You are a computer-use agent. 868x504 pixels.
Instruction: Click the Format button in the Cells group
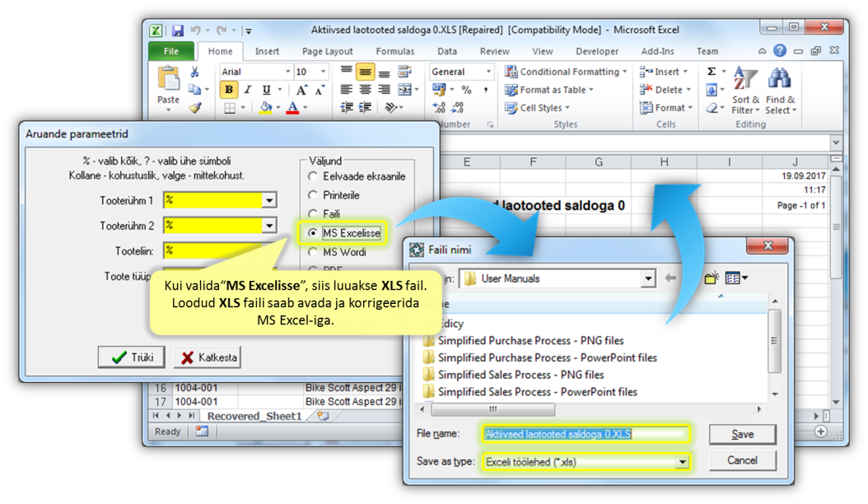coord(666,107)
